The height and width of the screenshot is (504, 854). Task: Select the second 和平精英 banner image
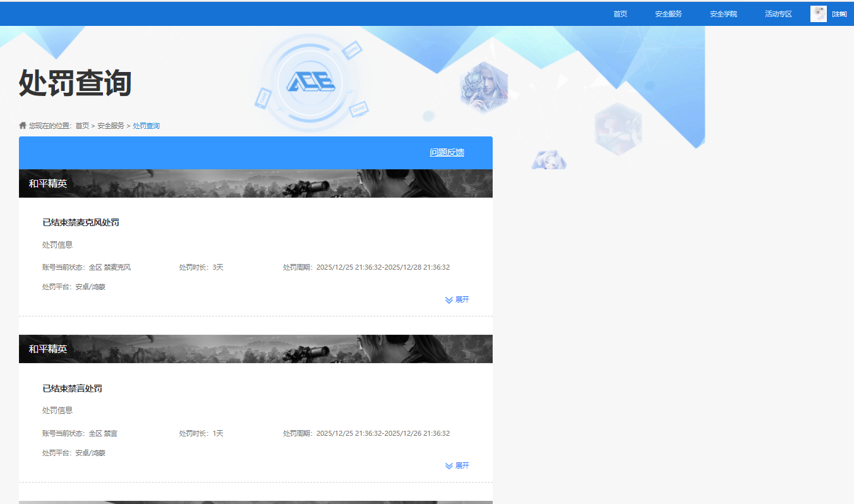tap(256, 349)
